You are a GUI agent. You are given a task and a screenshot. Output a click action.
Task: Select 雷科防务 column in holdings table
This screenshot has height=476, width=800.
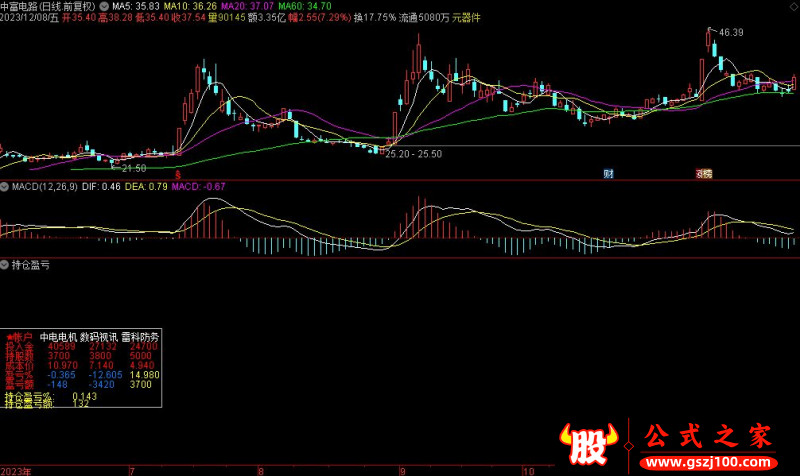tap(140, 337)
